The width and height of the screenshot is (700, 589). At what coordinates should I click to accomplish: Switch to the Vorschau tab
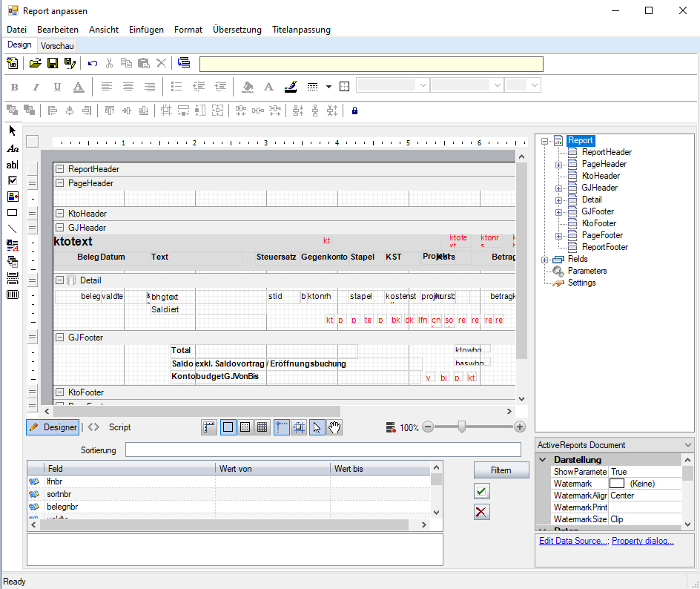57,46
